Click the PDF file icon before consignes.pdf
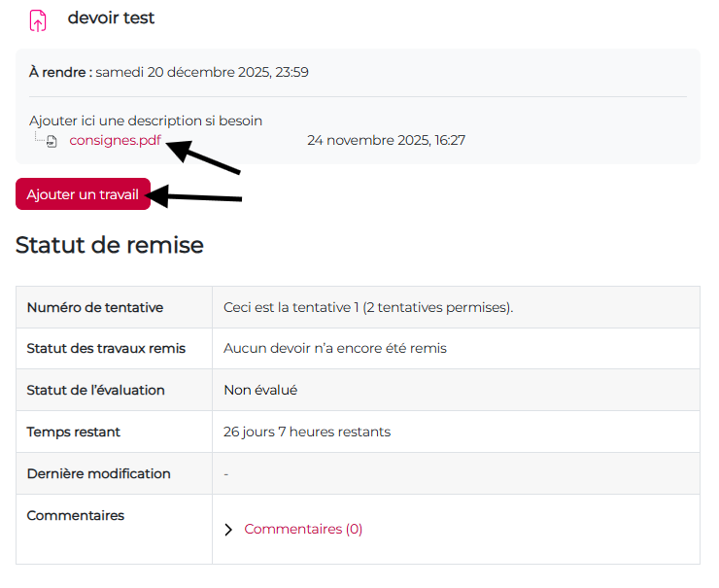 (52, 141)
